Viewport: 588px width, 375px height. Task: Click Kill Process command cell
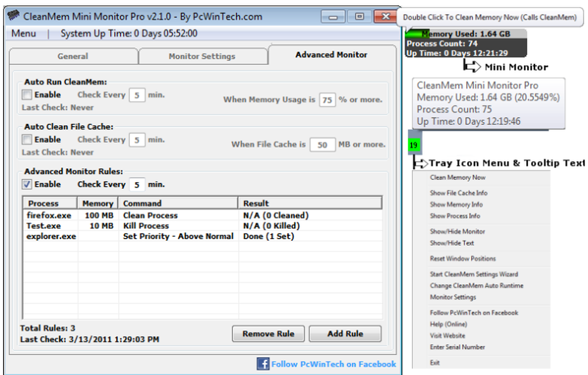click(x=146, y=226)
